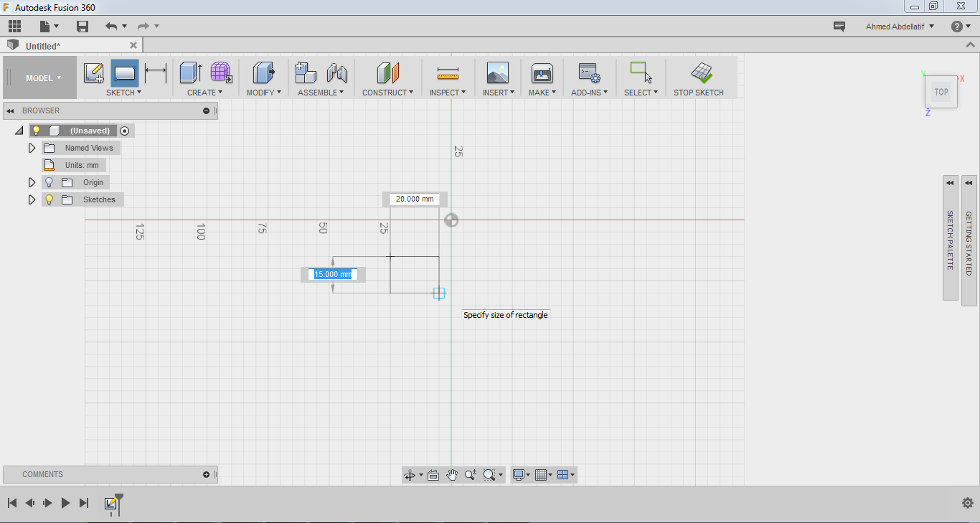980x523 pixels.
Task: Open the CREATE dropdown menu
Action: [205, 93]
